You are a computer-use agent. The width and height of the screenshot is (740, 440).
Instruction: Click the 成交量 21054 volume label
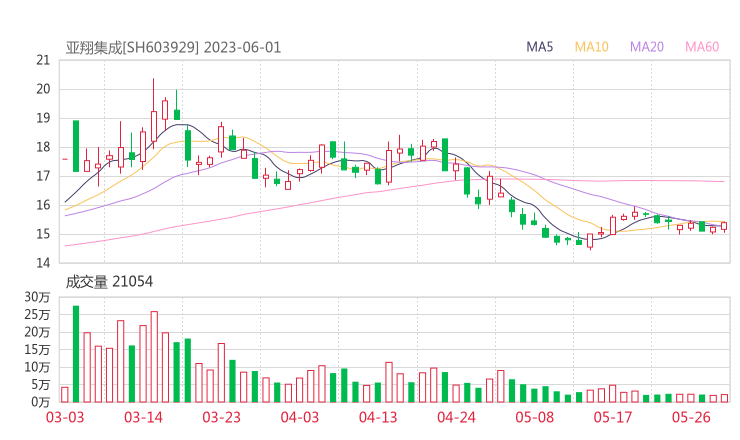tap(109, 282)
